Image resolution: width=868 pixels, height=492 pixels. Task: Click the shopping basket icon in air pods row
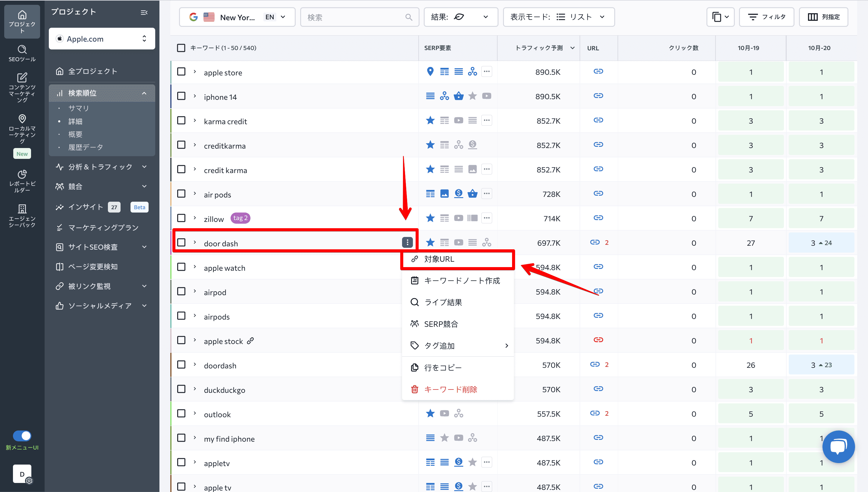(x=472, y=194)
